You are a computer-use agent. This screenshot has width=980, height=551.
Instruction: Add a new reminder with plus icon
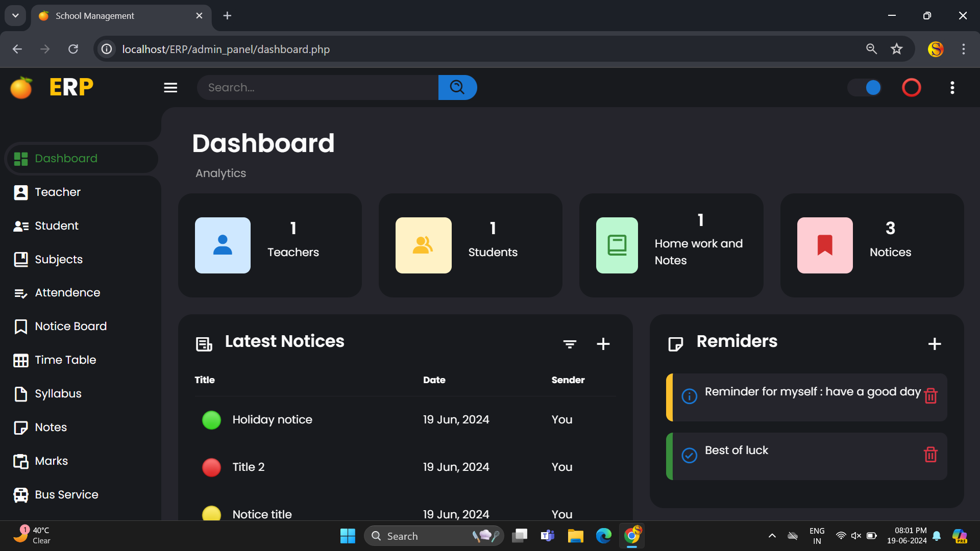[x=934, y=344]
